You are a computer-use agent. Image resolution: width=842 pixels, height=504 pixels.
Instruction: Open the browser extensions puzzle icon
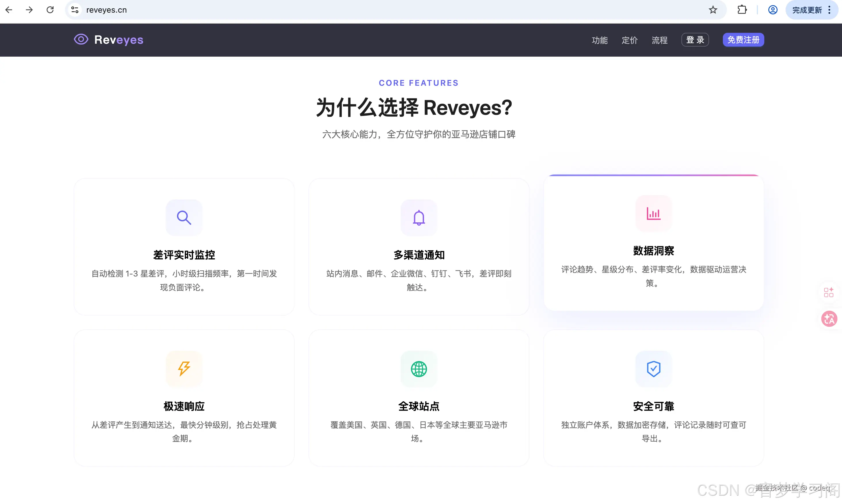point(742,10)
